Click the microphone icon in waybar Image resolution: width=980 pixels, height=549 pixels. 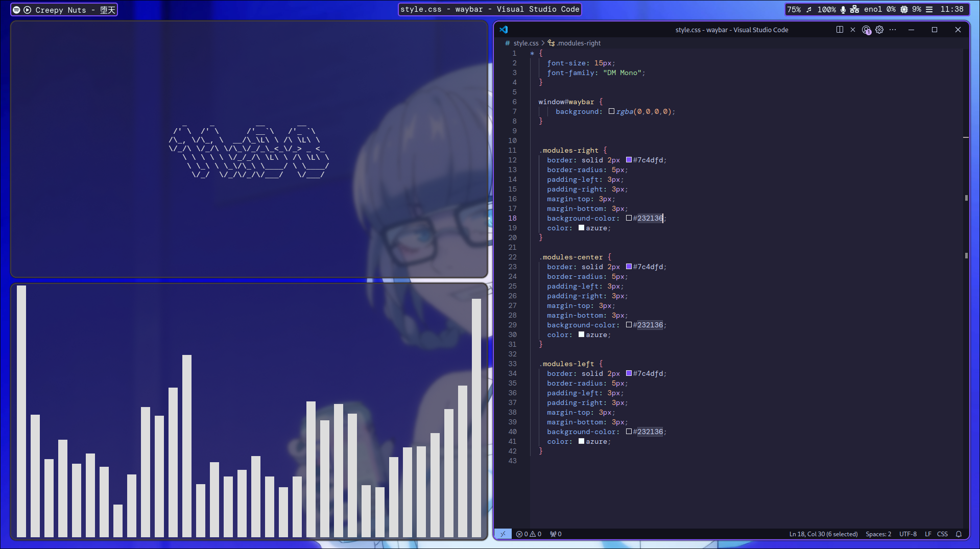[843, 9]
